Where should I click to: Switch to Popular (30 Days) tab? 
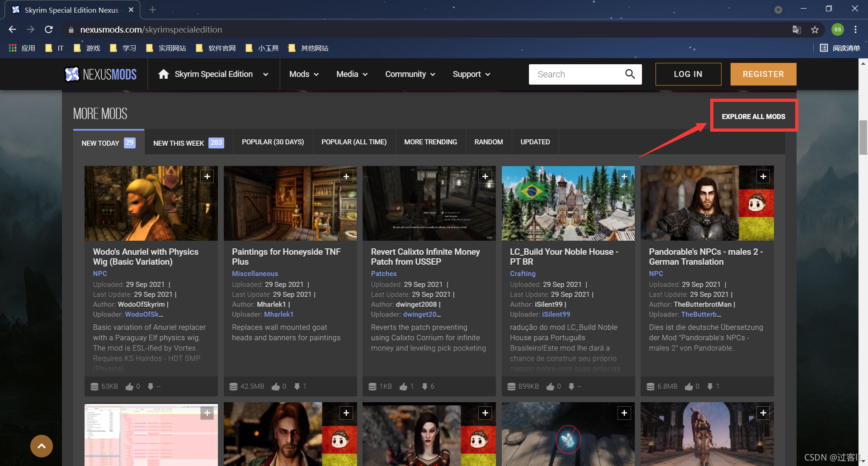point(273,142)
